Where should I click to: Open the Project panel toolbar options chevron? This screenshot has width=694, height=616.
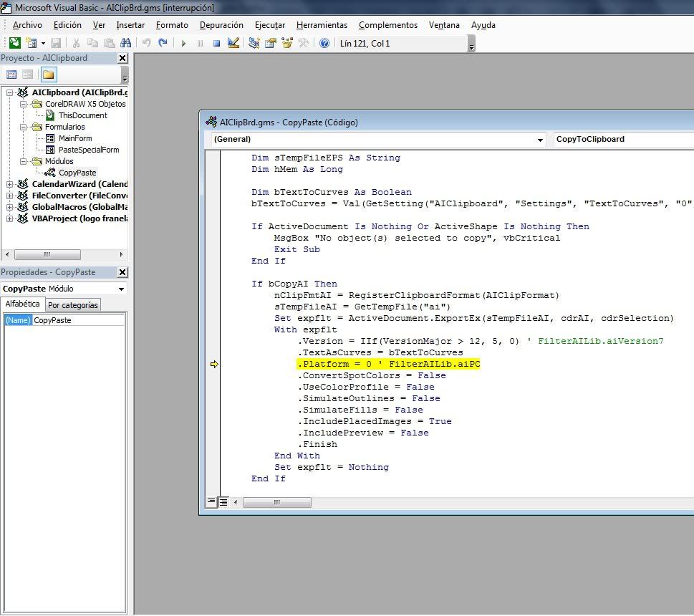[125, 75]
